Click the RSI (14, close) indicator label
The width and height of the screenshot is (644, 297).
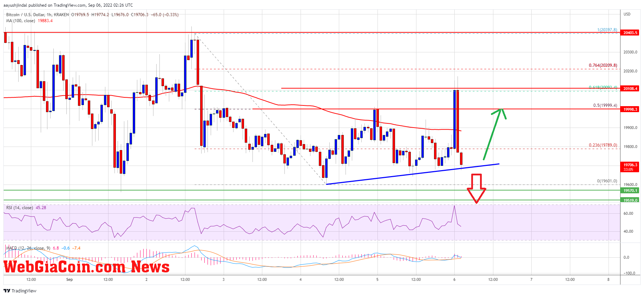point(20,208)
